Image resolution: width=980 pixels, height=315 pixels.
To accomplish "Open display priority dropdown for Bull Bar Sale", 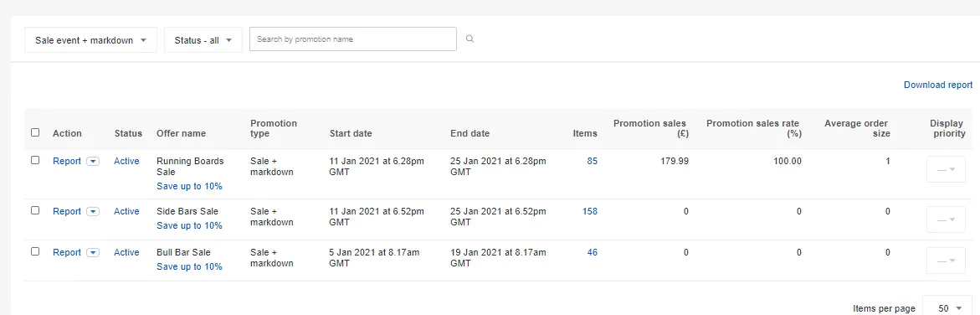I will pos(946,261).
